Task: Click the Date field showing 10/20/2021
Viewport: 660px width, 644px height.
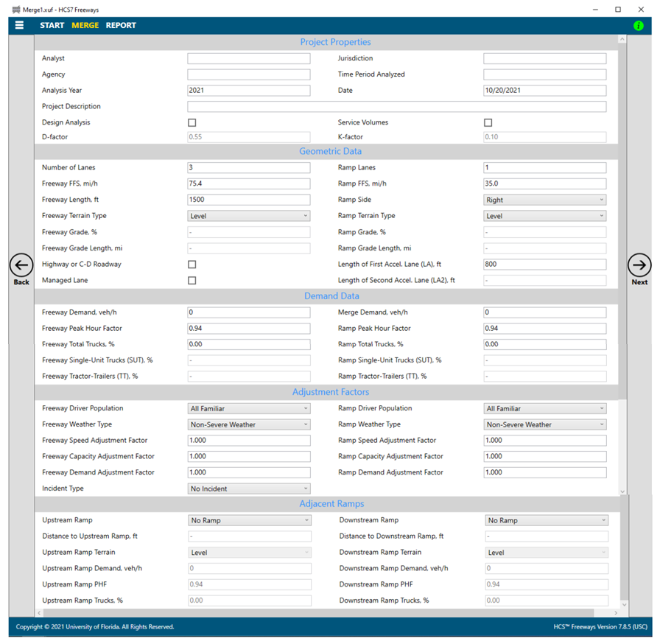Action: pyautogui.click(x=544, y=91)
